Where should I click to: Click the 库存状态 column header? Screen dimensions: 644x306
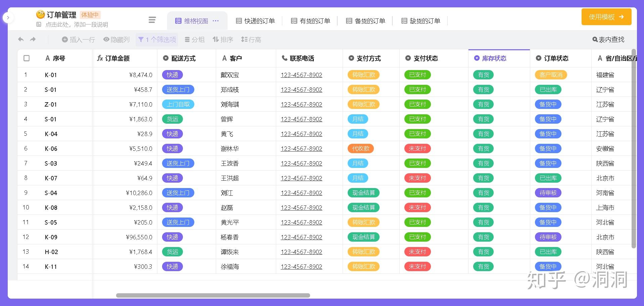pos(499,58)
